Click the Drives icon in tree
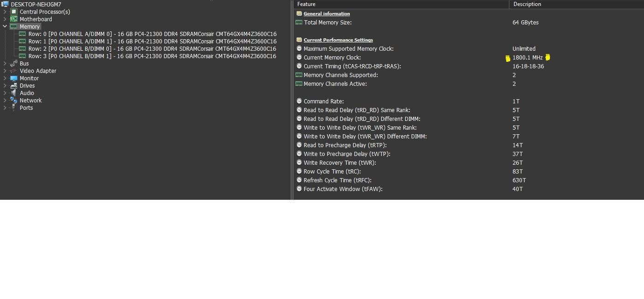Image resolution: width=644 pixels, height=299 pixels. [14, 86]
